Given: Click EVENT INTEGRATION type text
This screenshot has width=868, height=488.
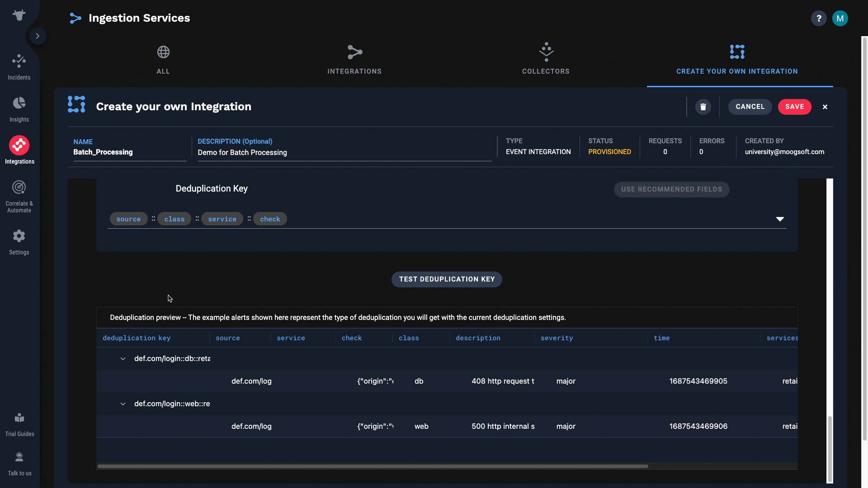Looking at the screenshot, I should pos(538,152).
